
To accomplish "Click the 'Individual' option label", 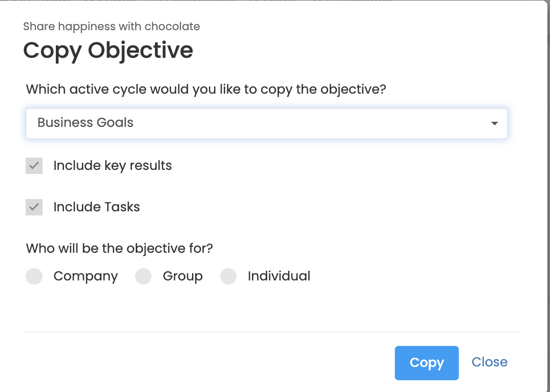I will (279, 276).
